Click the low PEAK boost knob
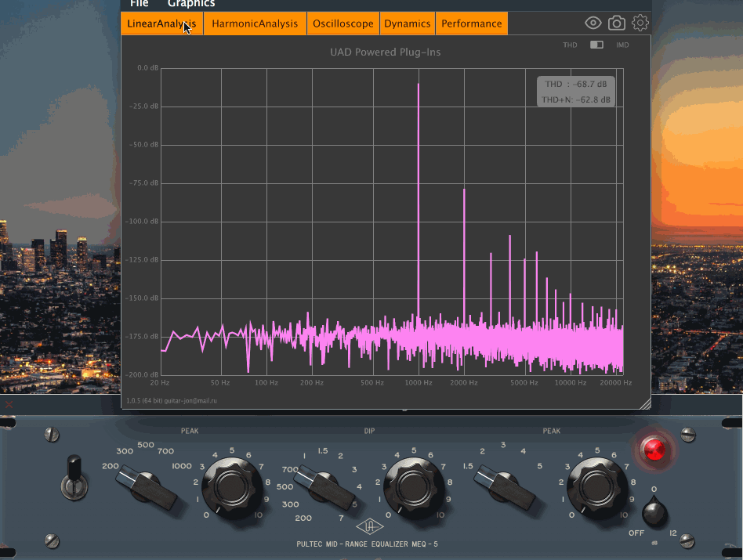Viewport: 743px width, 560px height. pyautogui.click(x=232, y=486)
